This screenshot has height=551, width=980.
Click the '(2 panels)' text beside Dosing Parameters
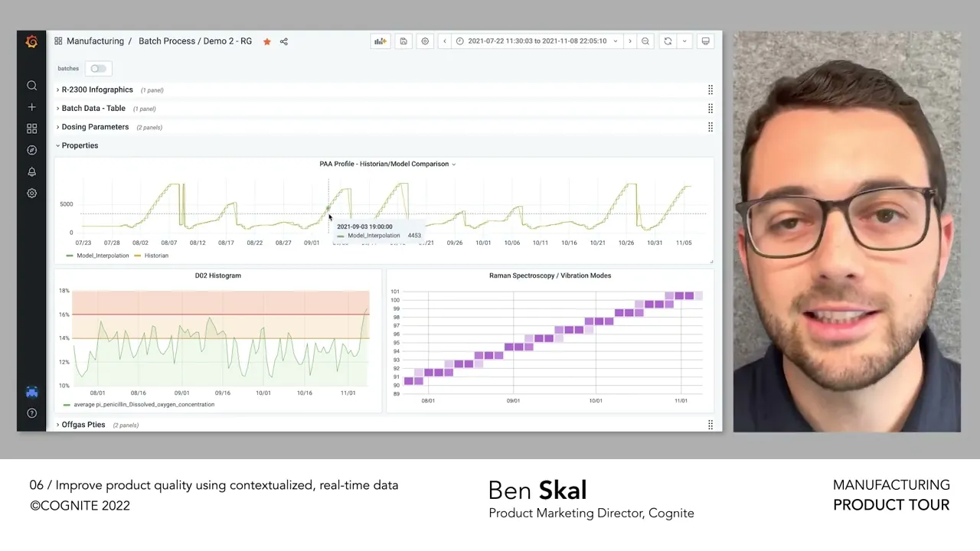tap(149, 128)
